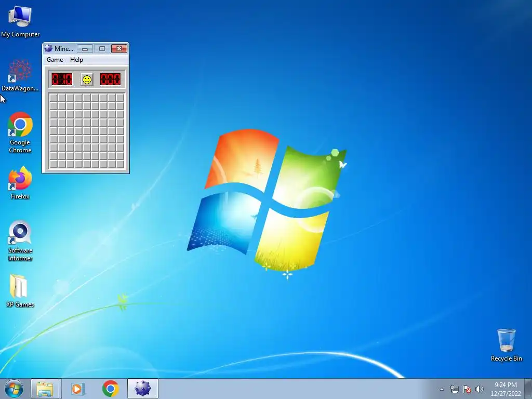532x399 pixels.
Task: Click the Minesweeper title bar mine icon
Action: pos(48,48)
